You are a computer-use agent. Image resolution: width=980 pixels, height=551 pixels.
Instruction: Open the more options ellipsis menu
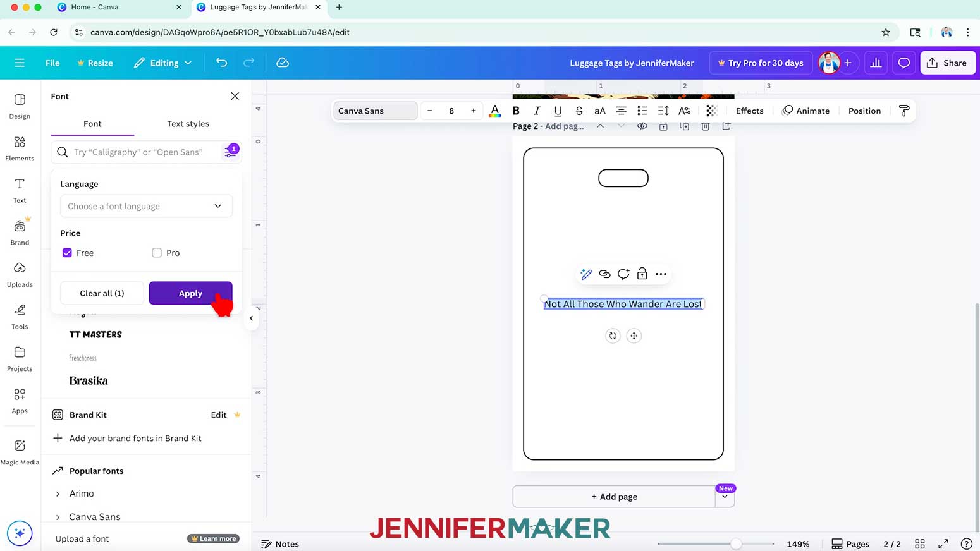(x=661, y=274)
